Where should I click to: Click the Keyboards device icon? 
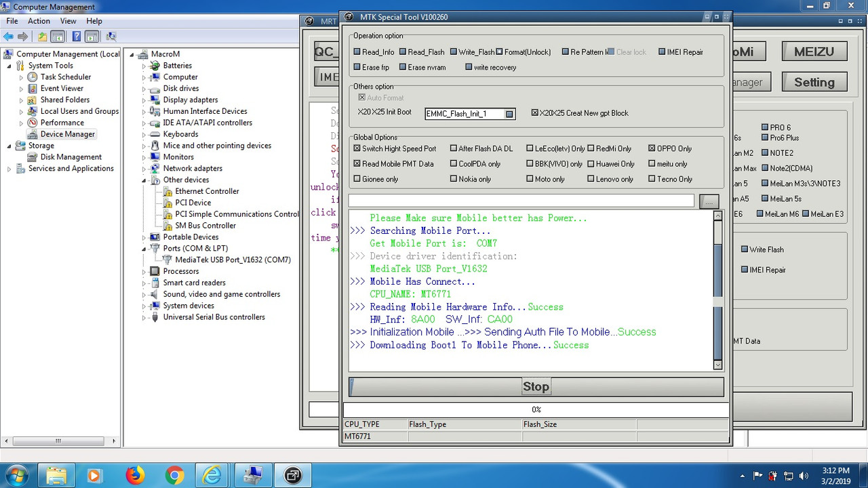point(155,134)
